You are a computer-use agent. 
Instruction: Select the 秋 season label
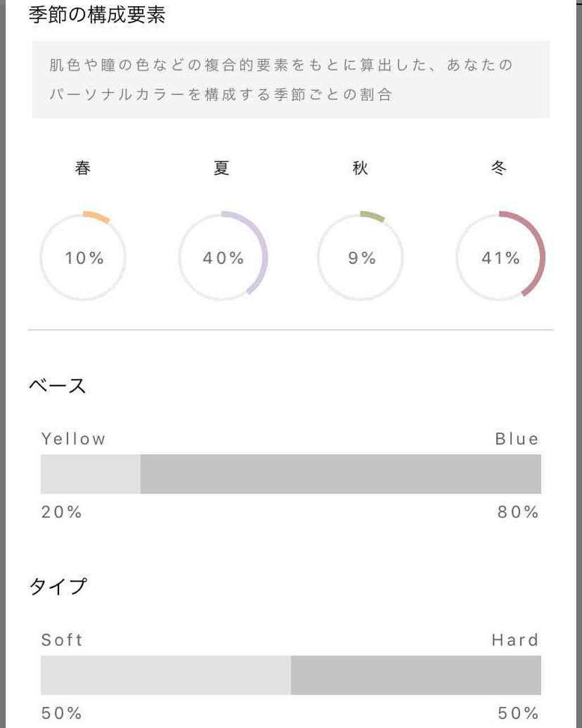pos(360,168)
